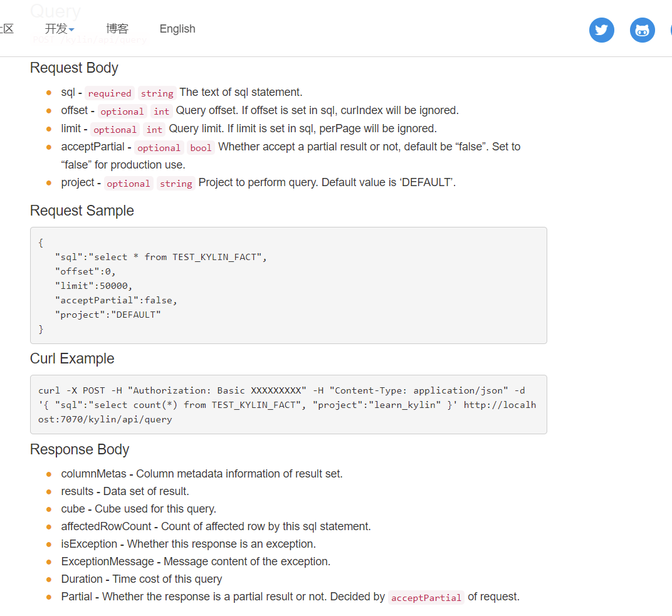Click the "acceptPartial":false line in sample
Screen dimensions: 672x616
click(x=116, y=300)
